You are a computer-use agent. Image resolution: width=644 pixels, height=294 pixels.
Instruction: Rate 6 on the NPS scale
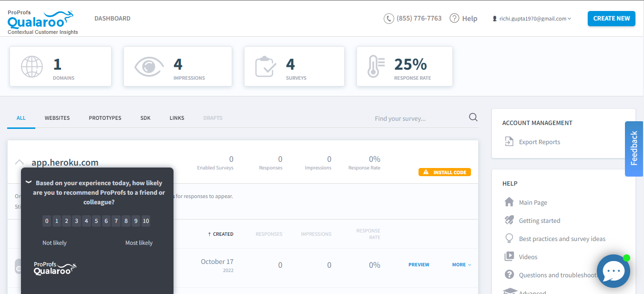coord(106,220)
